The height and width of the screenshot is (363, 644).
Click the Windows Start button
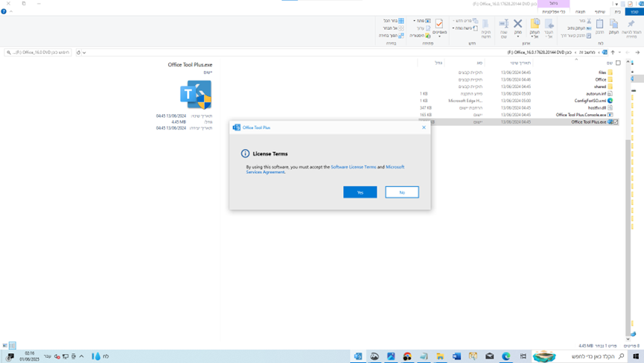click(636, 356)
